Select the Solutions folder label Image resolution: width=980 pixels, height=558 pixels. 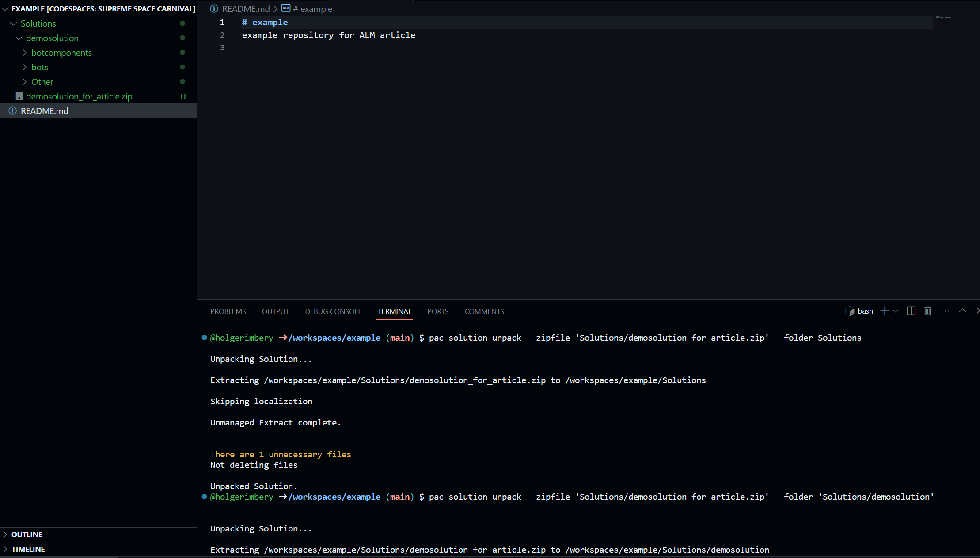coord(38,23)
